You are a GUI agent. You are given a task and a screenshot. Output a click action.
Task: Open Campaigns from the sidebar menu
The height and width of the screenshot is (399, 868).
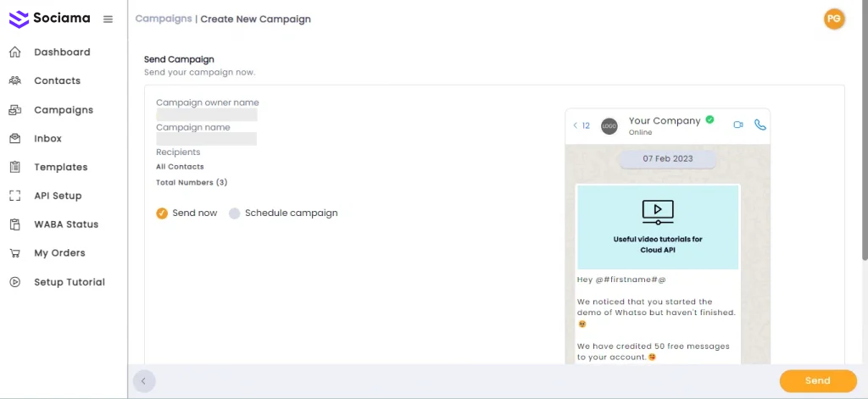click(x=63, y=110)
